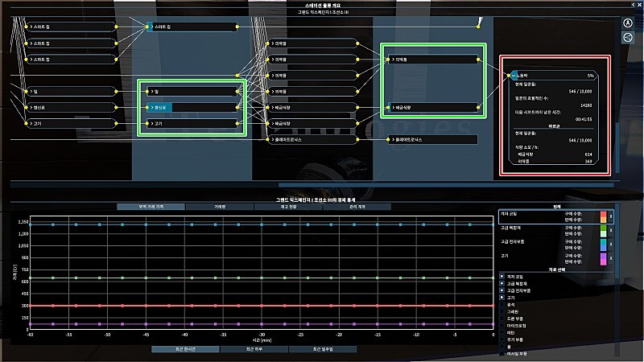Switch to 재고 현황 graph tab
Viewport: 644px width, 362px height.
click(288, 207)
